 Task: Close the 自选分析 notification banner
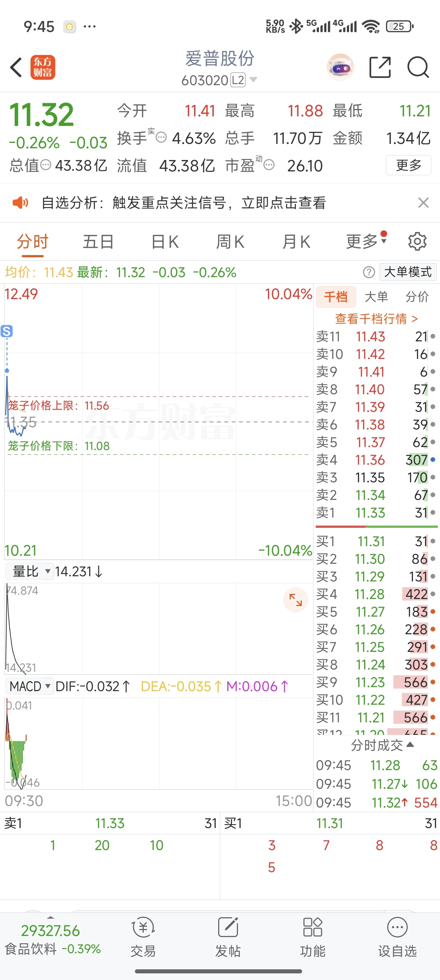pos(423,202)
